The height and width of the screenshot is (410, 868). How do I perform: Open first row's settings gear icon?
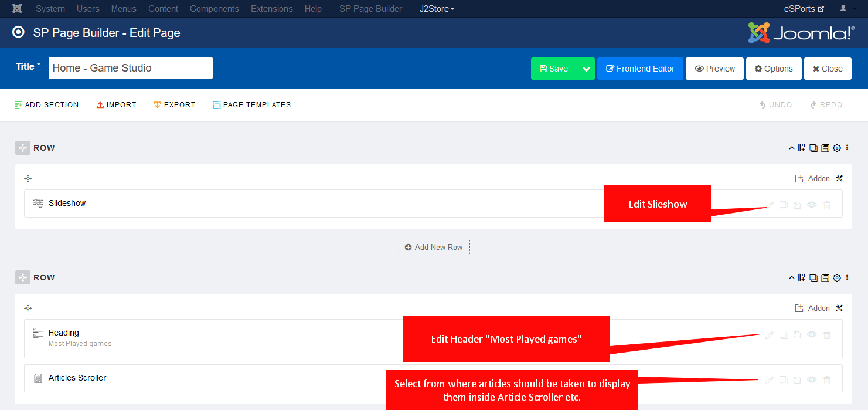837,148
